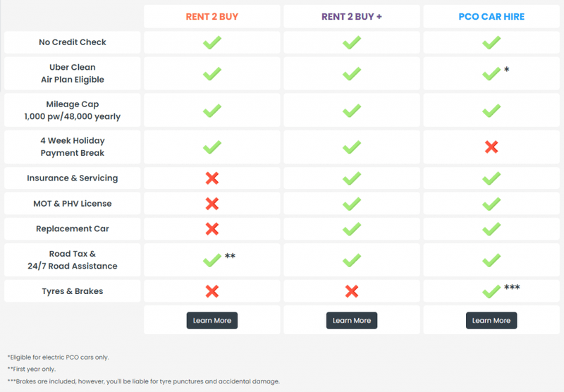Click the Insurance & Servicing row label
Image resolution: width=564 pixels, height=392 pixels.
point(73,178)
